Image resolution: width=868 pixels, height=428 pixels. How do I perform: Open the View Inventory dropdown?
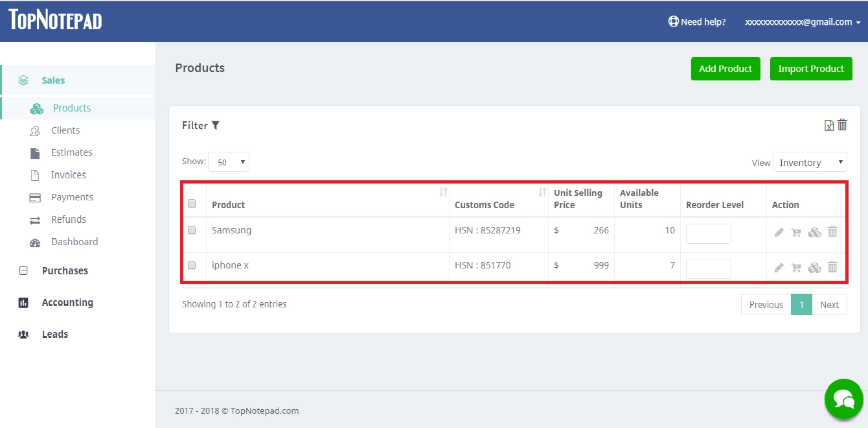point(810,163)
